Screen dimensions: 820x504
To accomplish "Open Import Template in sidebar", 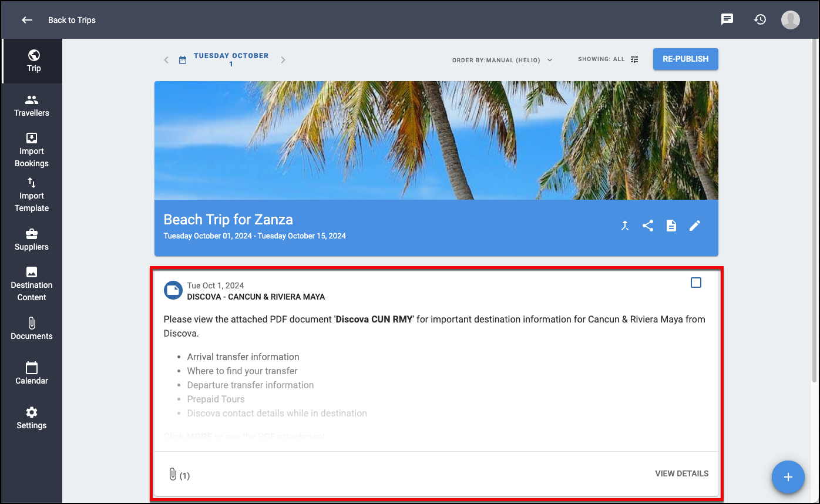I will pos(32,195).
